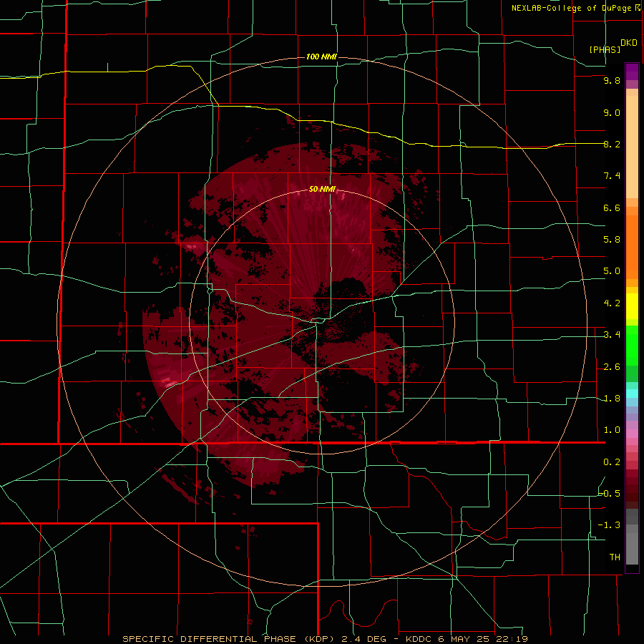Click the yellow segment of the color bar
The height and width of the screenshot is (644, 644).
(632, 306)
